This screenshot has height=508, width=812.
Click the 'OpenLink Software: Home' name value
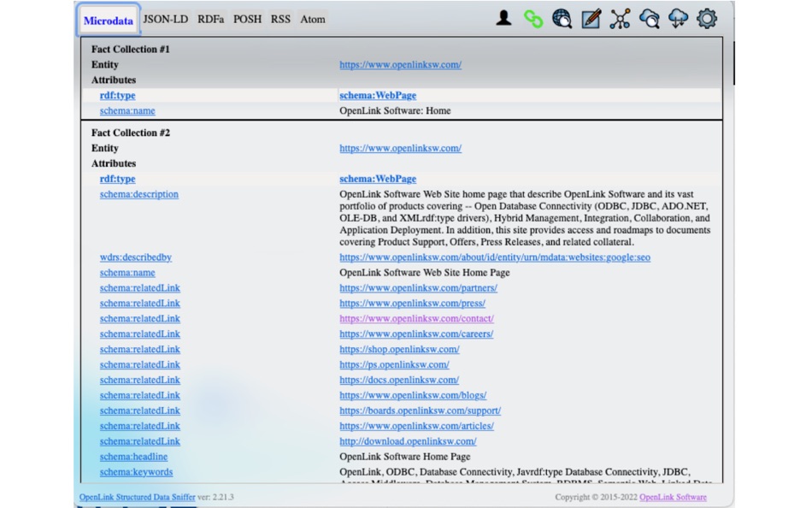point(395,111)
